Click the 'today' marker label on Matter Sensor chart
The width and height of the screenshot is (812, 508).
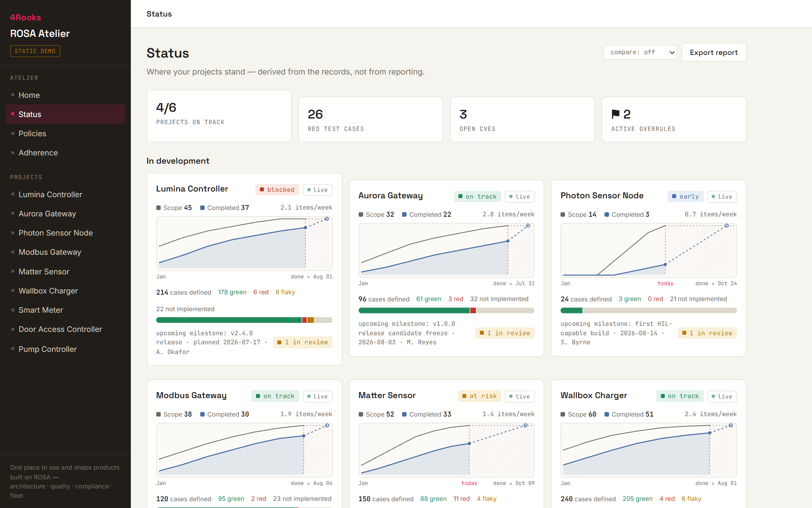point(469,483)
